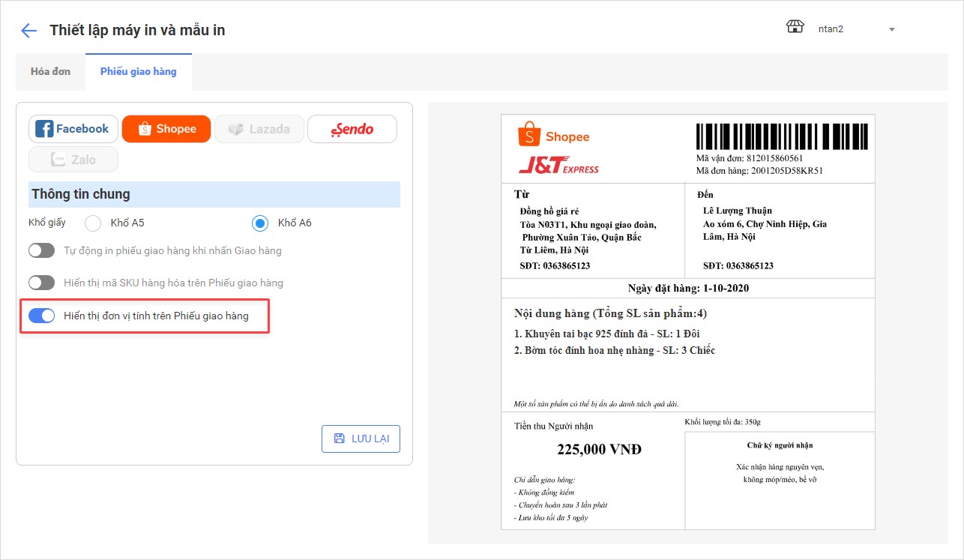Open the ntan2 store dropdown arrow
The image size is (964, 560).
point(892,30)
